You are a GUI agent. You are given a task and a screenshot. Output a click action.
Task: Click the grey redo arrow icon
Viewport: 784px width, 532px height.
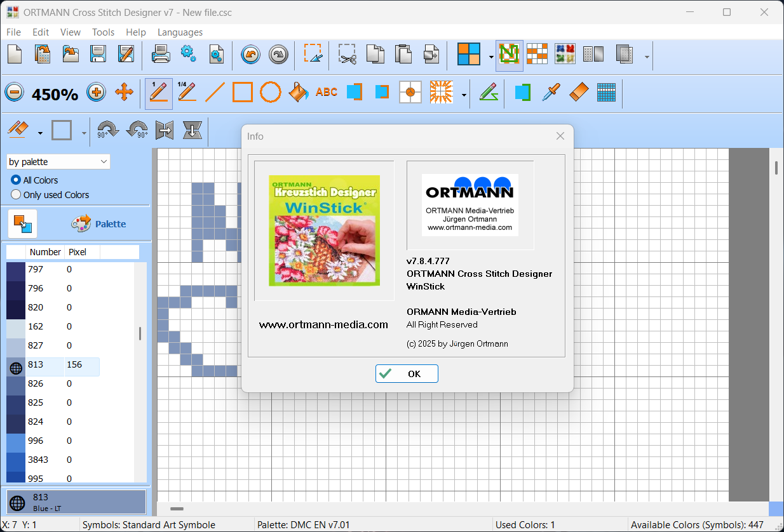[x=278, y=55]
